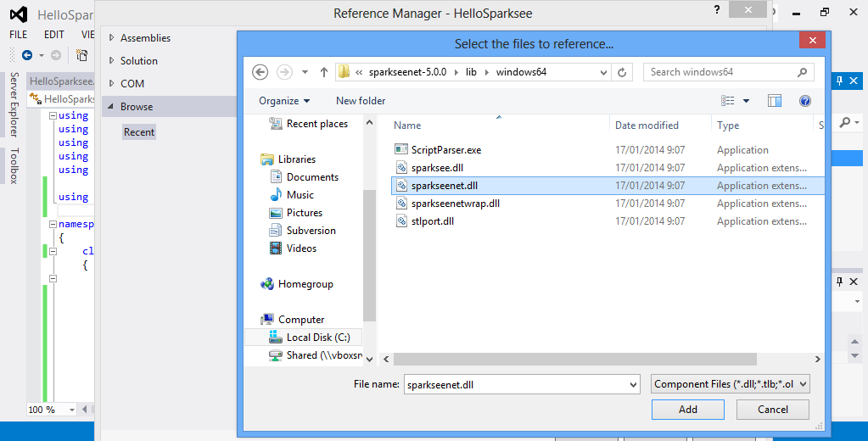Change the file view layout icon

pyautogui.click(x=728, y=101)
